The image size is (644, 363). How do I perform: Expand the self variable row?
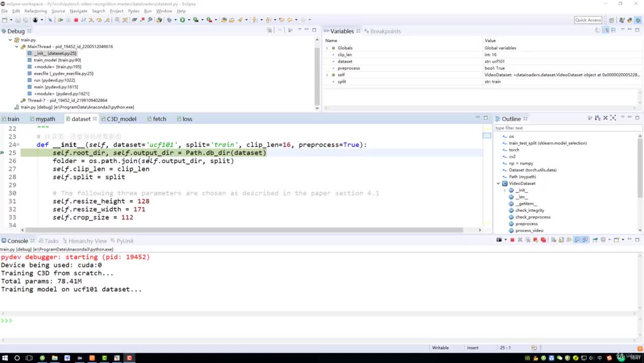[x=327, y=75]
